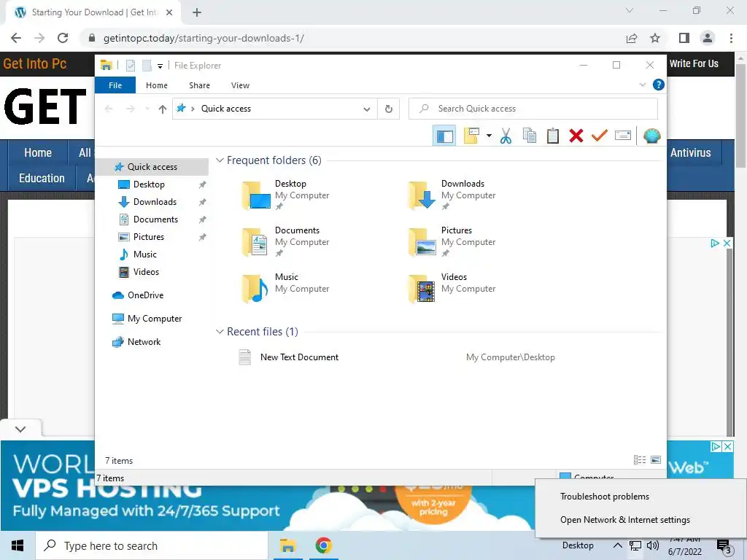Click the New folder icon in title bar
The height and width of the screenshot is (560, 747).
point(147,65)
